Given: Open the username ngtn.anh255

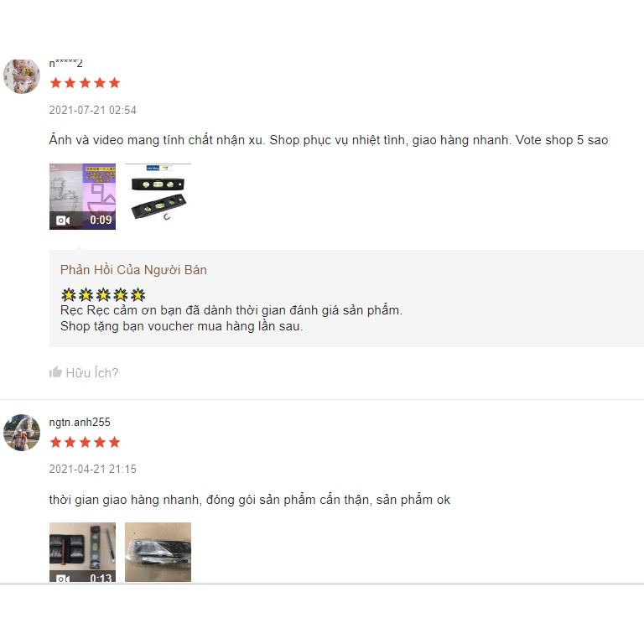Looking at the screenshot, I should [80, 423].
